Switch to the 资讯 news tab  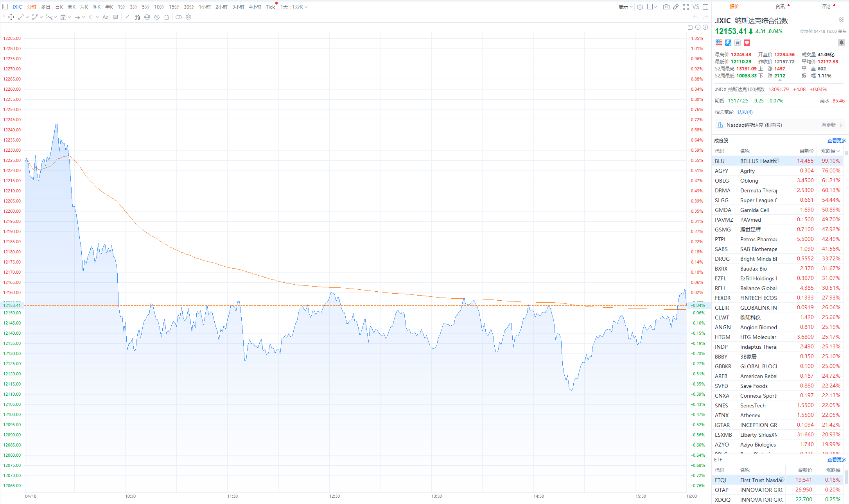780,6
